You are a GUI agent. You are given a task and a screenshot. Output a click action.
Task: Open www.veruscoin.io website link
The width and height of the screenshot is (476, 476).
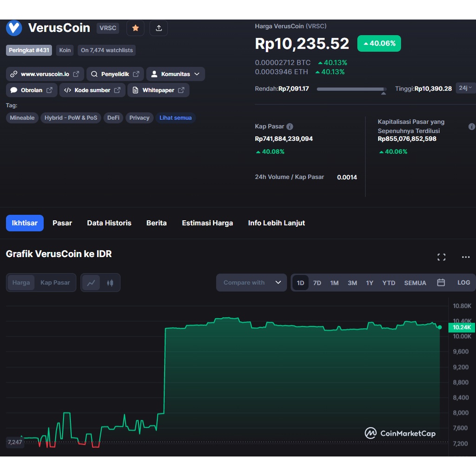point(45,74)
